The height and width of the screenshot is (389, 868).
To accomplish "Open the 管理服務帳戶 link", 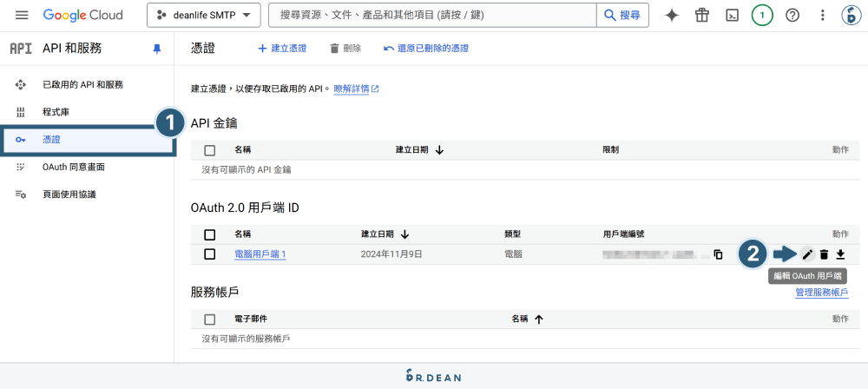I will (821, 292).
